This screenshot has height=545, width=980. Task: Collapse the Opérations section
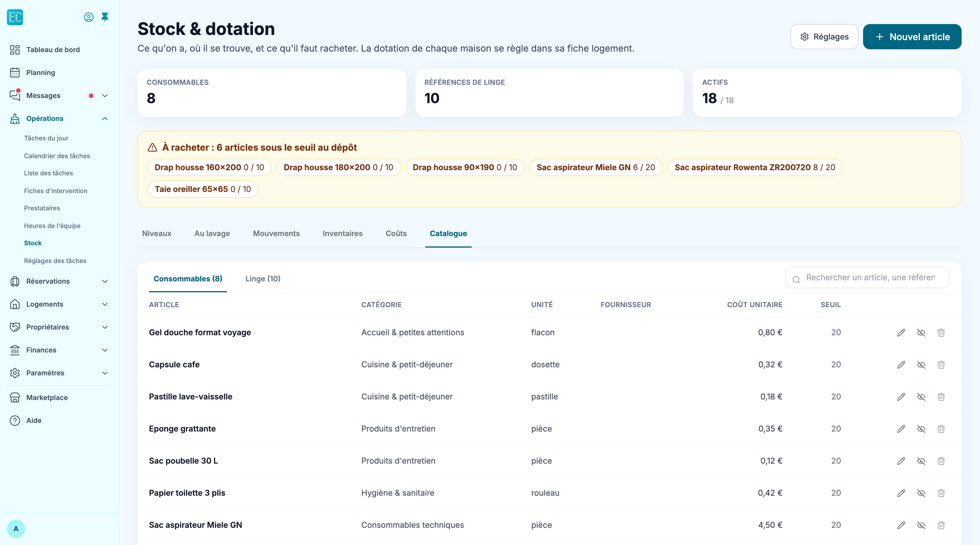point(105,119)
